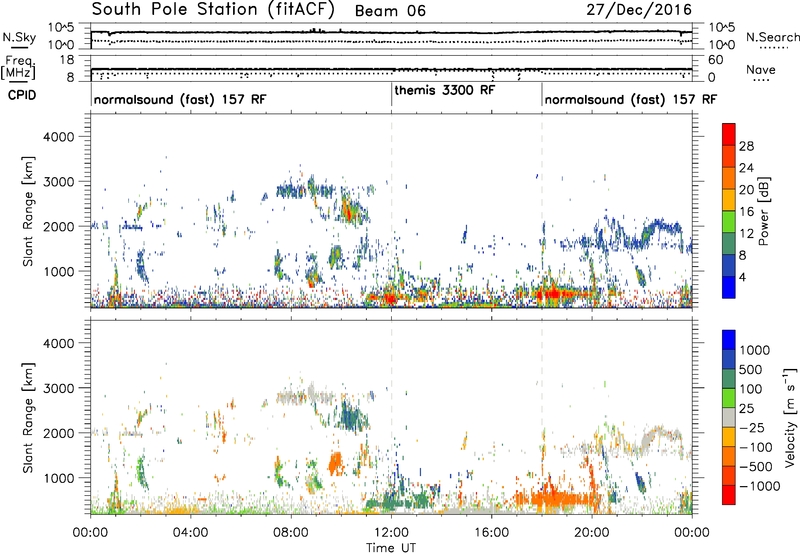Viewport: 800px width, 554px height.
Task: Click the South Pole Station (fitACF) title
Action: 213,10
